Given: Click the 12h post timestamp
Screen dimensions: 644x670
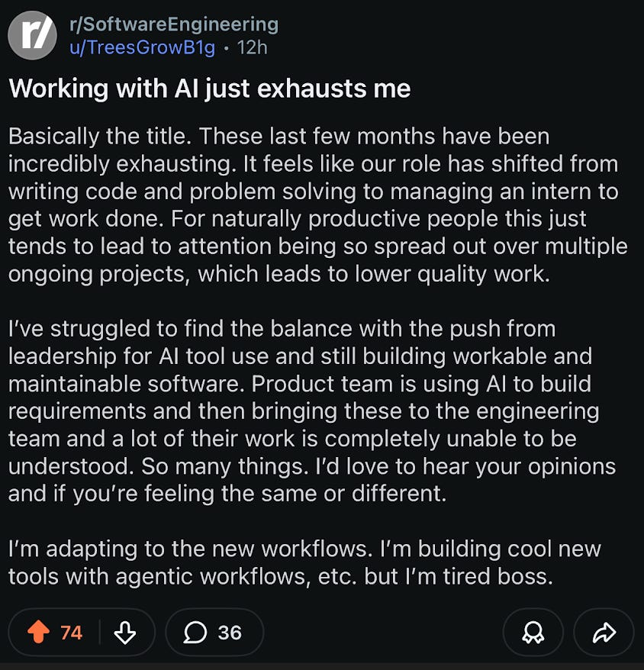Looking at the screenshot, I should click(x=252, y=47).
